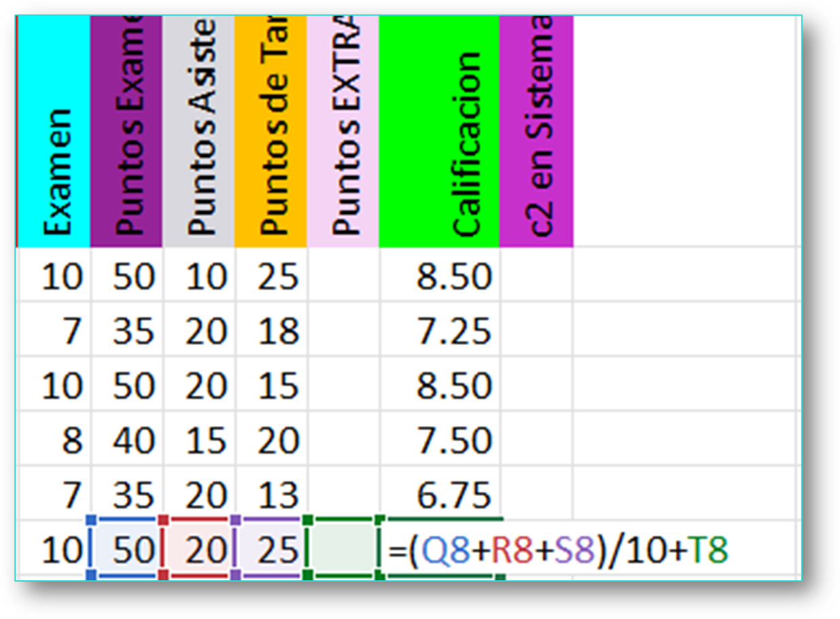Select the green Calificacion header cell
The height and width of the screenshot is (619, 840).
[x=439, y=132]
